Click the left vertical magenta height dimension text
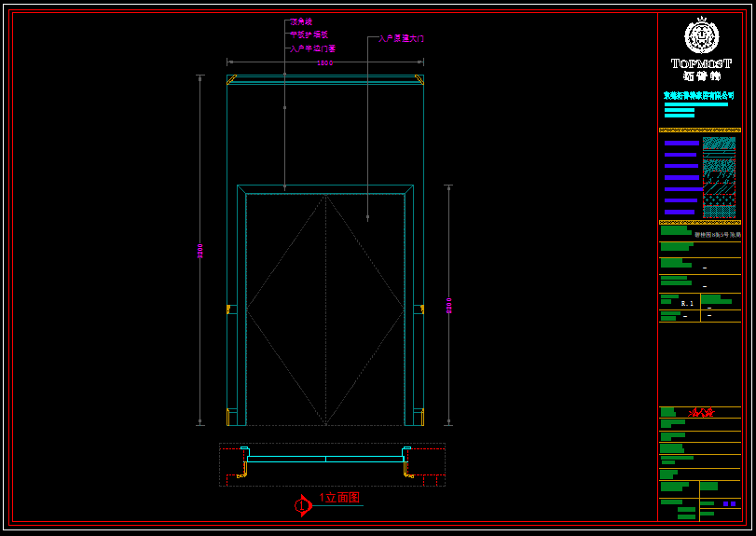 click(199, 250)
